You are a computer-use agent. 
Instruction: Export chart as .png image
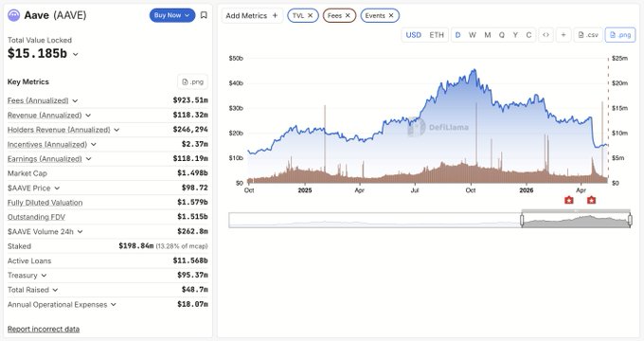(x=620, y=35)
